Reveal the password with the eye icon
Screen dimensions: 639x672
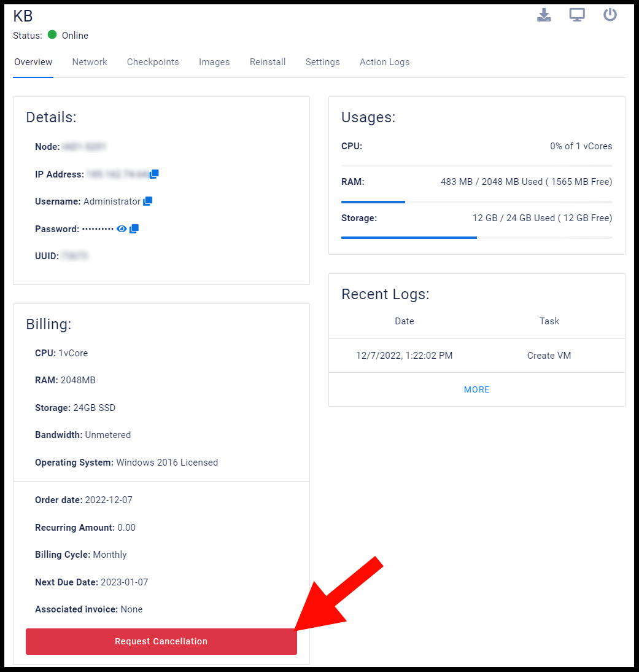[x=121, y=229]
